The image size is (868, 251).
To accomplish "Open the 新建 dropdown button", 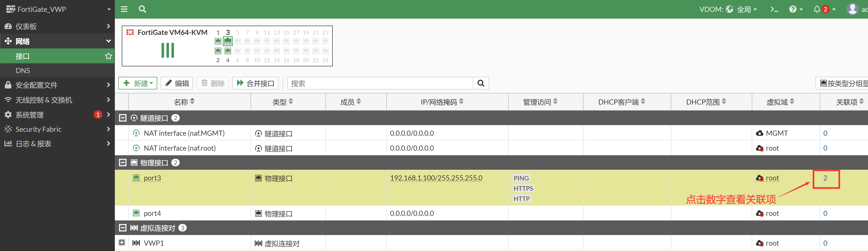I will coord(138,83).
